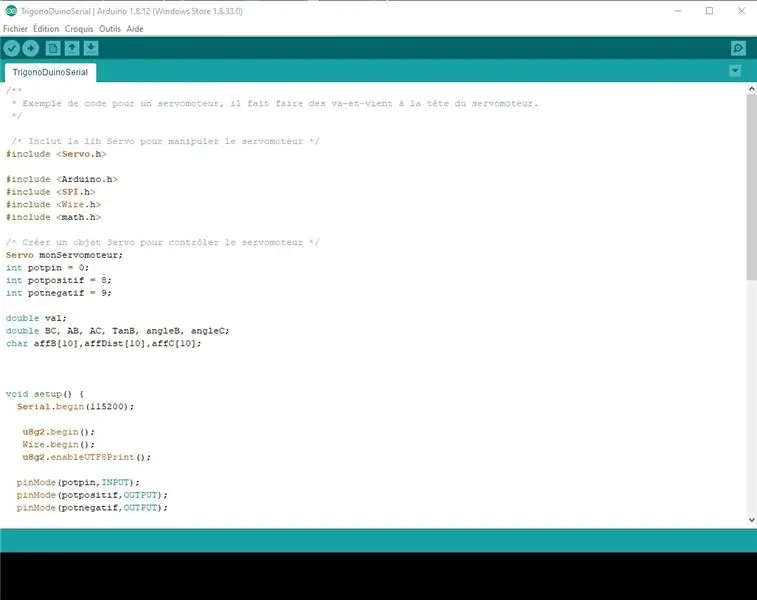Click inside the black console output area
The image size is (757, 600).
click(x=378, y=576)
